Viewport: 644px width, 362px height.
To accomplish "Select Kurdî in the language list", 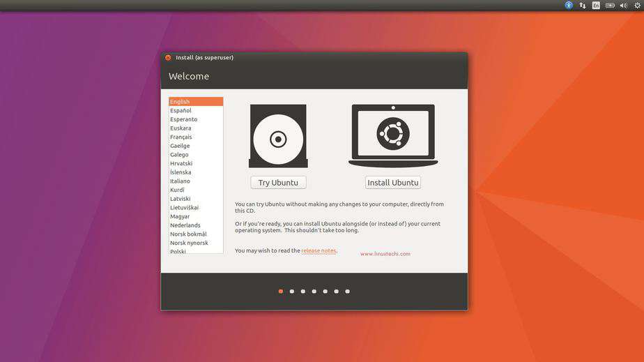I will (x=196, y=190).
